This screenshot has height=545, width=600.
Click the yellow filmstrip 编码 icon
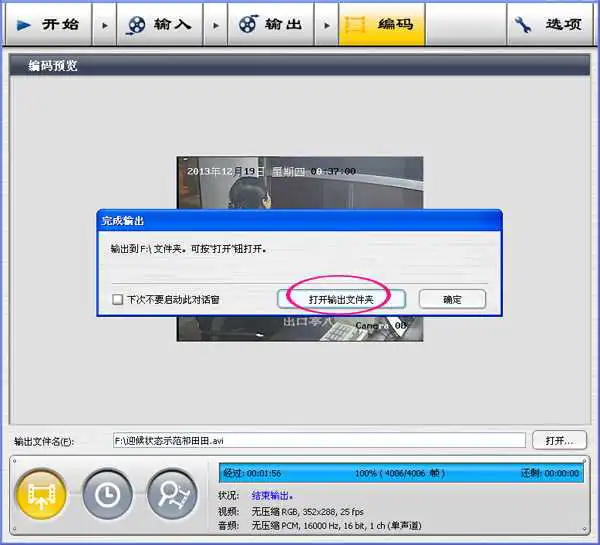(x=355, y=25)
